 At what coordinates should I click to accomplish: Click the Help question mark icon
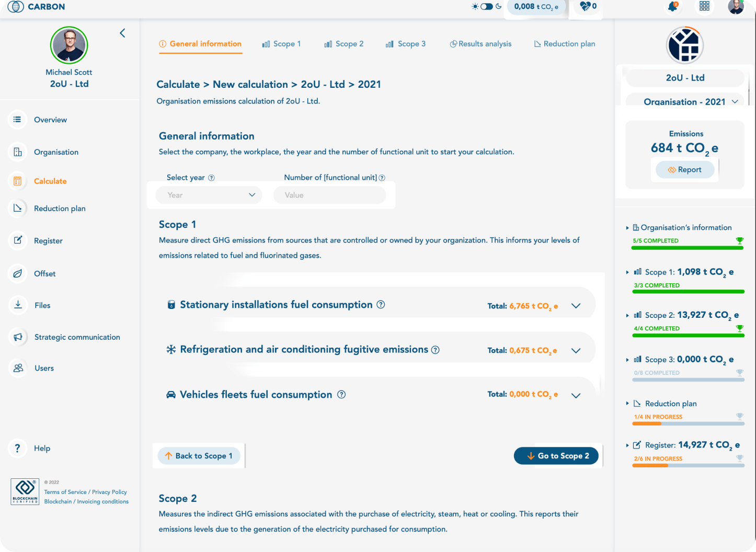click(17, 448)
